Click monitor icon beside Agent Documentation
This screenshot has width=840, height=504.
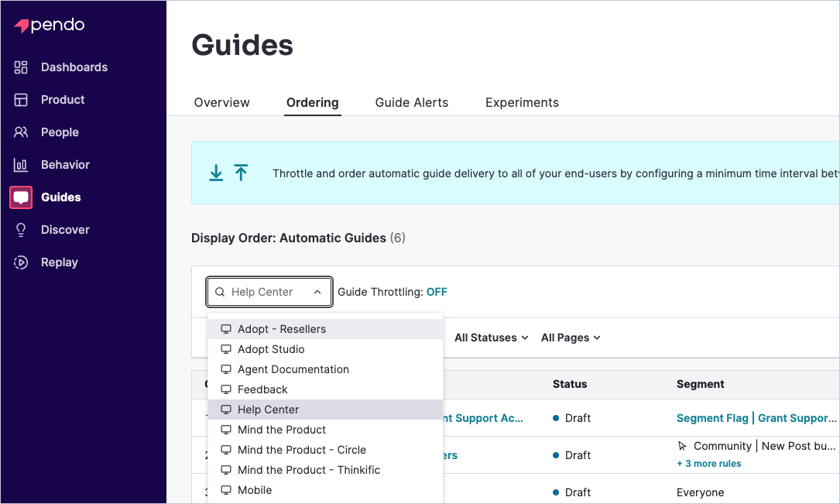pos(226,369)
